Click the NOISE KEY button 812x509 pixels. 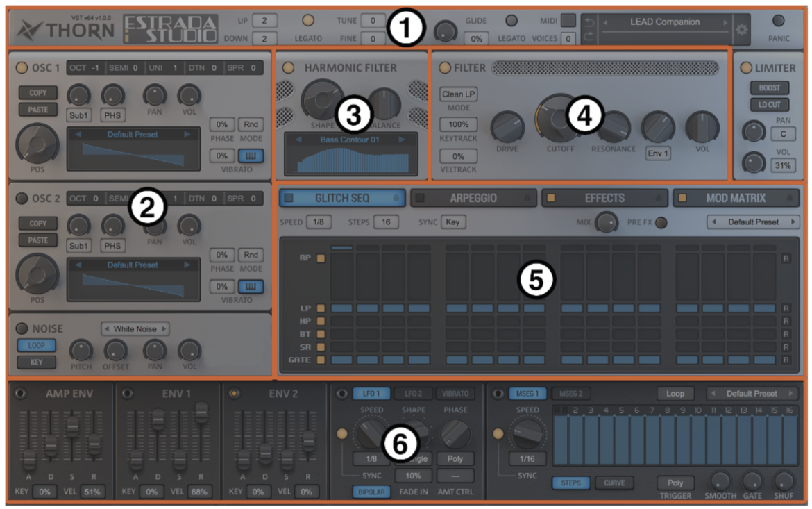click(x=36, y=362)
